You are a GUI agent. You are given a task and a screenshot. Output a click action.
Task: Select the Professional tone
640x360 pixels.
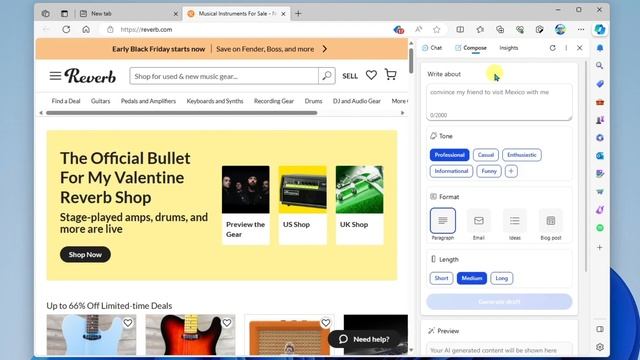coord(449,155)
